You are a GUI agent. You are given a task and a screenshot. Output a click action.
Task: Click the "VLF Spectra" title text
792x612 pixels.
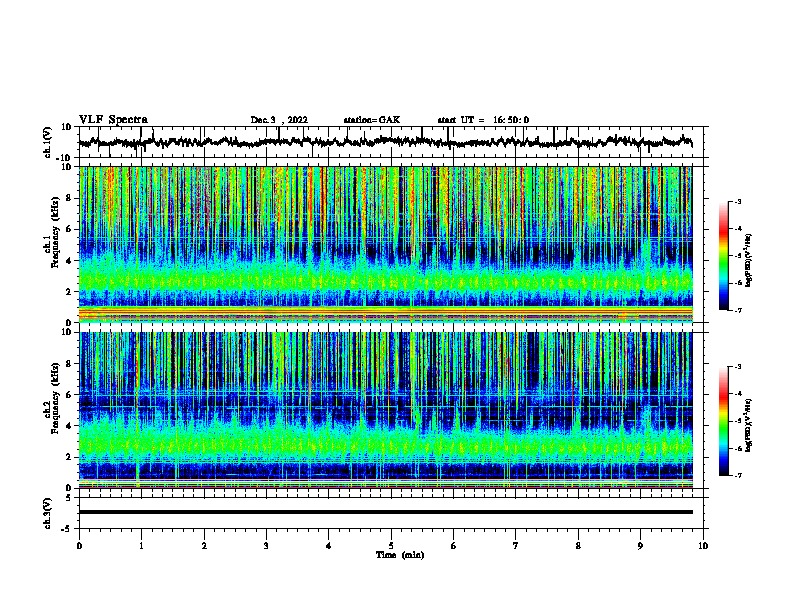pos(113,120)
